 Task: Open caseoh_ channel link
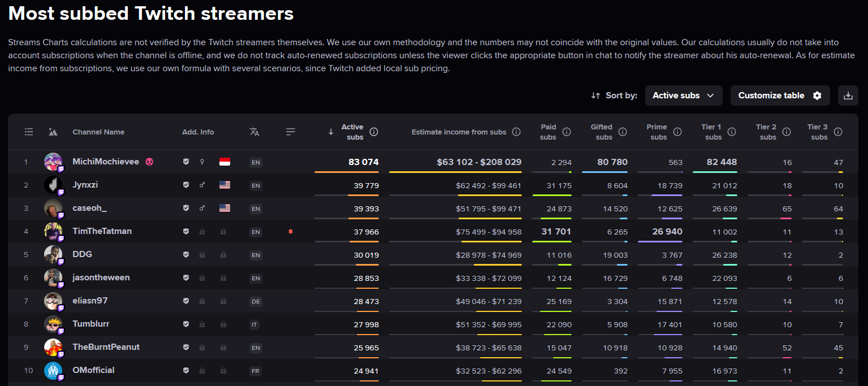click(x=89, y=208)
